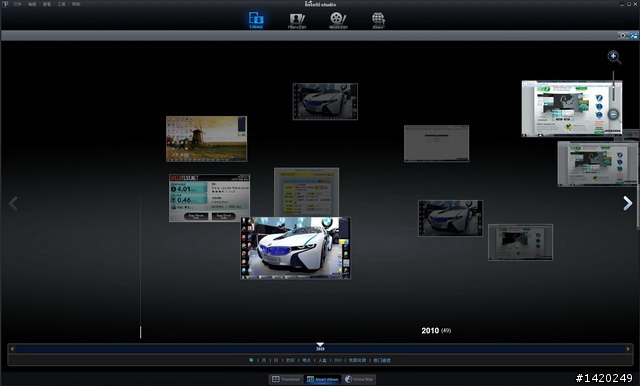640x386 pixels.
Task: Open the Library section
Action: click(256, 20)
